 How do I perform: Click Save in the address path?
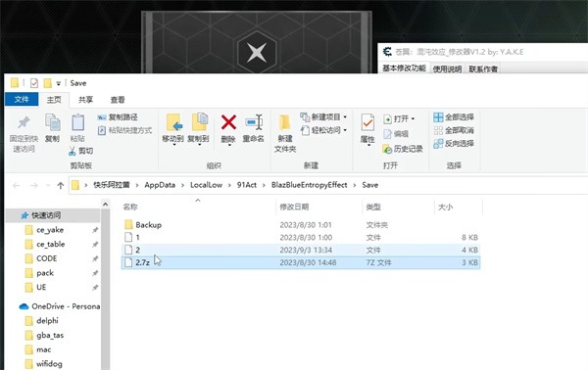pyautogui.click(x=370, y=185)
